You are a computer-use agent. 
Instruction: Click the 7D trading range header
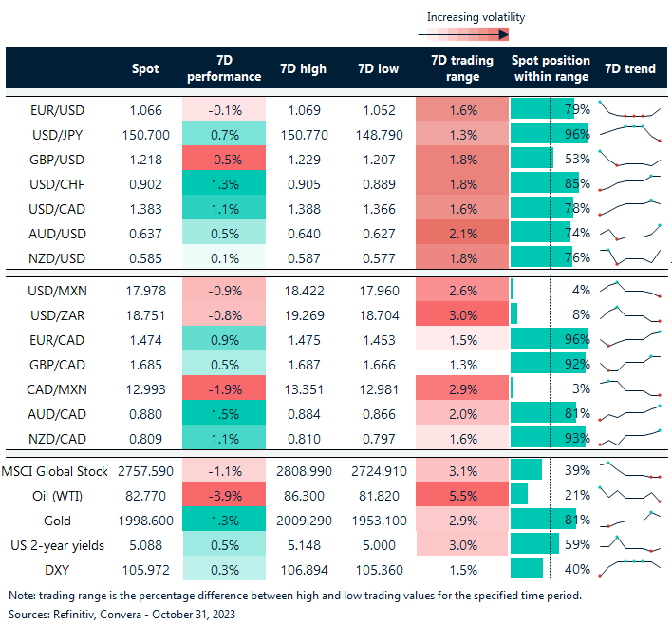coord(462,68)
